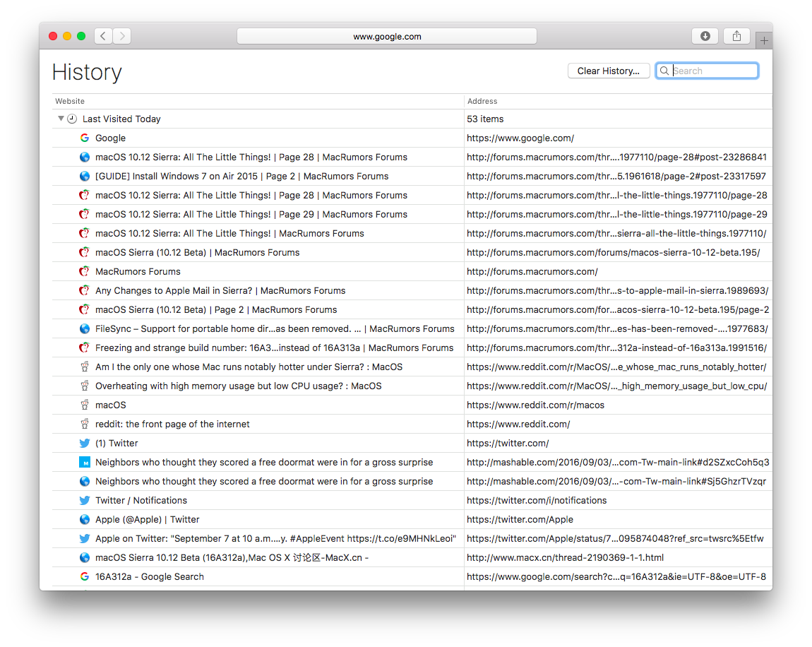Click globe icon beside second doormat entry
812x647 pixels.
point(85,481)
